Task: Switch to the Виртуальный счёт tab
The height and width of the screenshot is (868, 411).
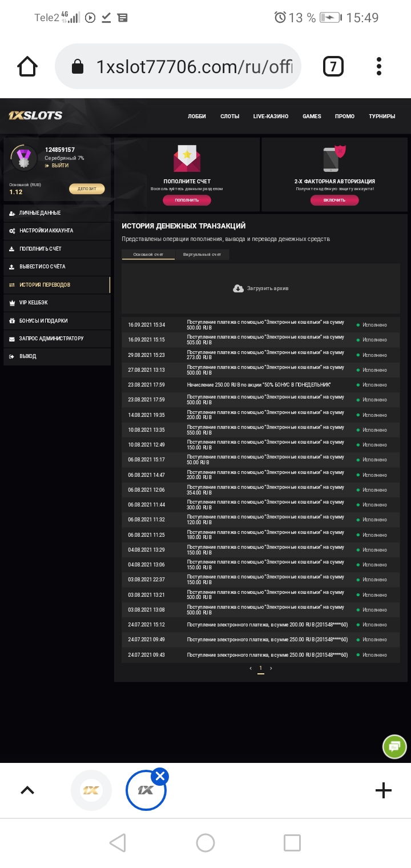Action: tap(204, 255)
